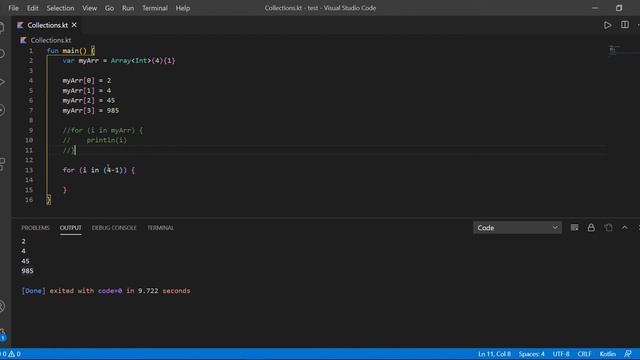The height and width of the screenshot is (360, 640).
Task: Click Ln 11, Col 8 status
Action: [x=494, y=354]
